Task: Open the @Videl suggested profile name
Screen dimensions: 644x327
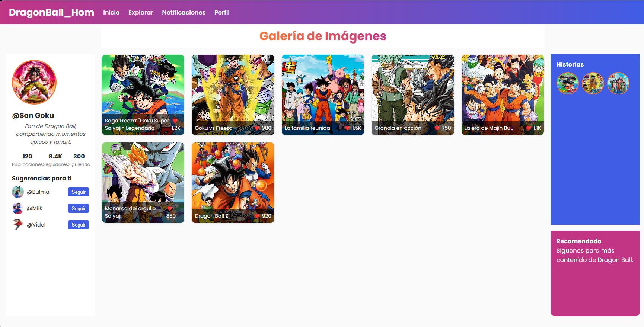Action: 36,225
